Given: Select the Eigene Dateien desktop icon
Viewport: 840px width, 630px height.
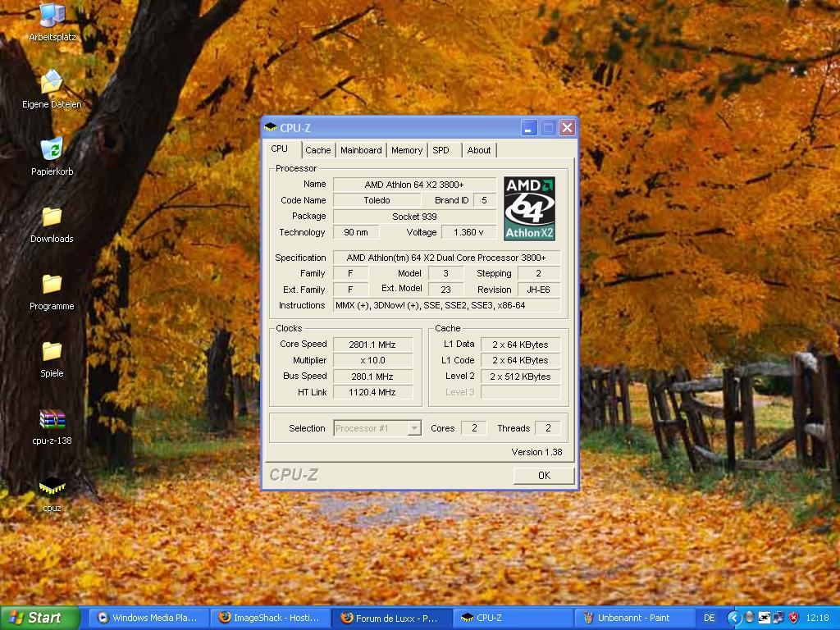Looking at the screenshot, I should tap(52, 89).
